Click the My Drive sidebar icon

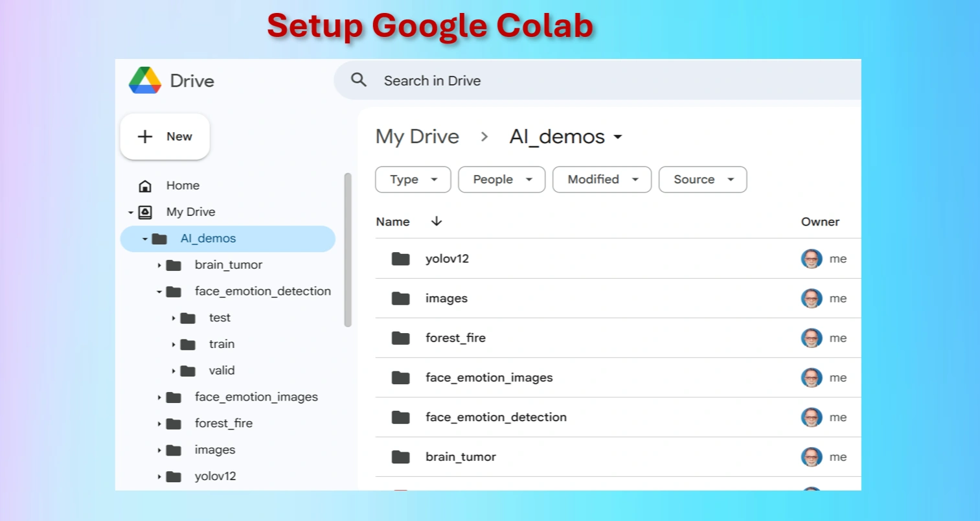point(146,212)
